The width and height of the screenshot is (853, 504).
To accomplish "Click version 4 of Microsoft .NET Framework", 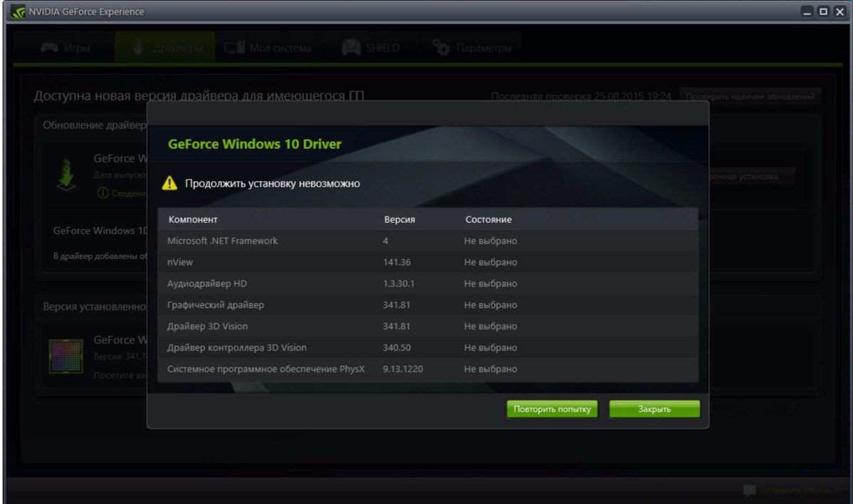I will pos(386,241).
